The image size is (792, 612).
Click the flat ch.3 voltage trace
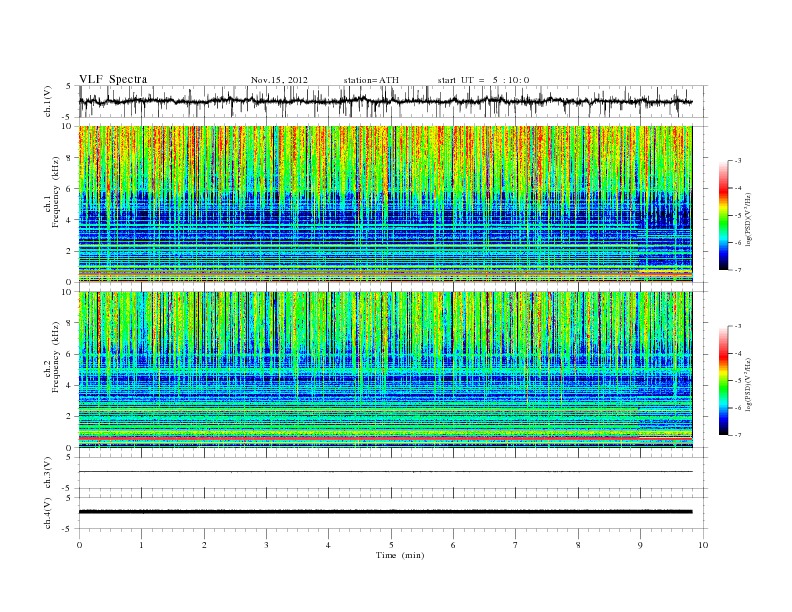click(385, 472)
